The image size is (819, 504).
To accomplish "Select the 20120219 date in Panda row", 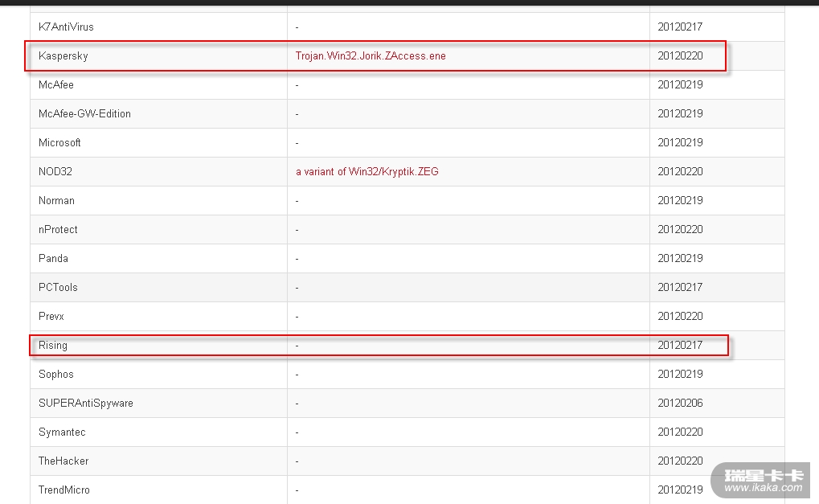I will (x=680, y=259).
